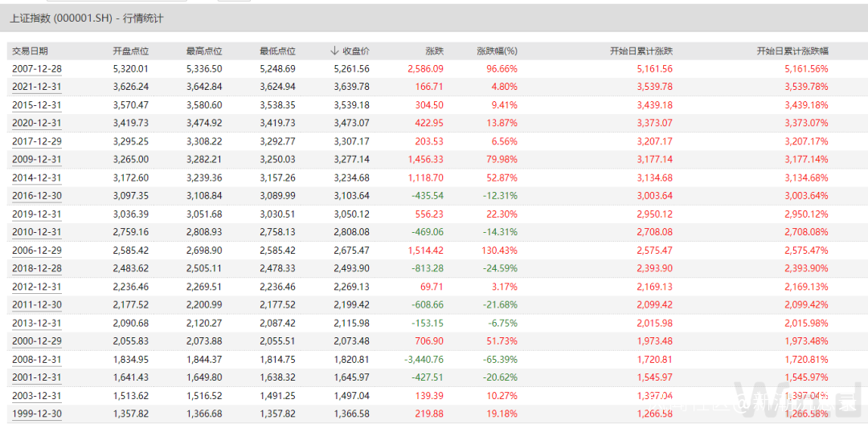Select the date 1999-12-30

tap(36, 414)
